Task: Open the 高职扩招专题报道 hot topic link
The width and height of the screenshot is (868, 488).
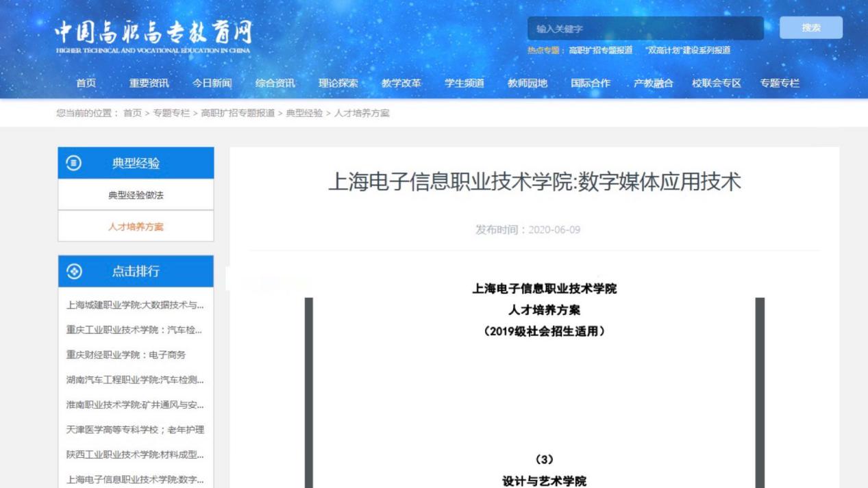Action: tap(600, 50)
